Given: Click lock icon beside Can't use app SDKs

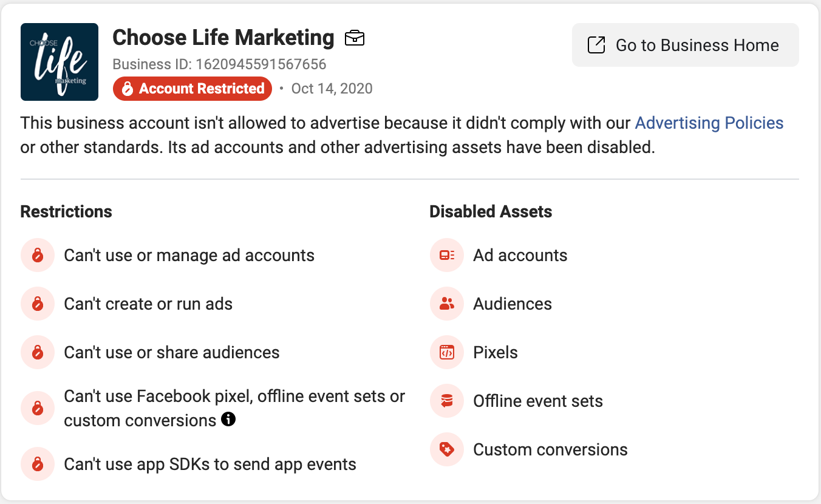Looking at the screenshot, I should point(38,465).
